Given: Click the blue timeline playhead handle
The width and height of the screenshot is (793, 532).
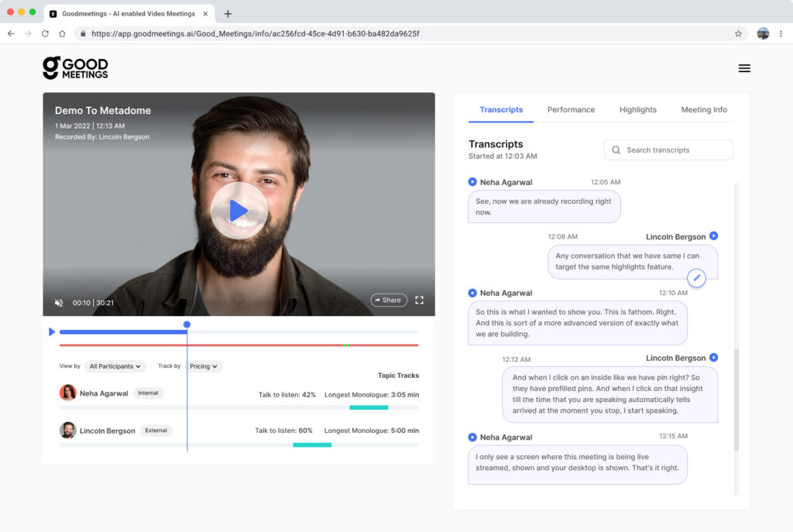Looking at the screenshot, I should tap(187, 324).
